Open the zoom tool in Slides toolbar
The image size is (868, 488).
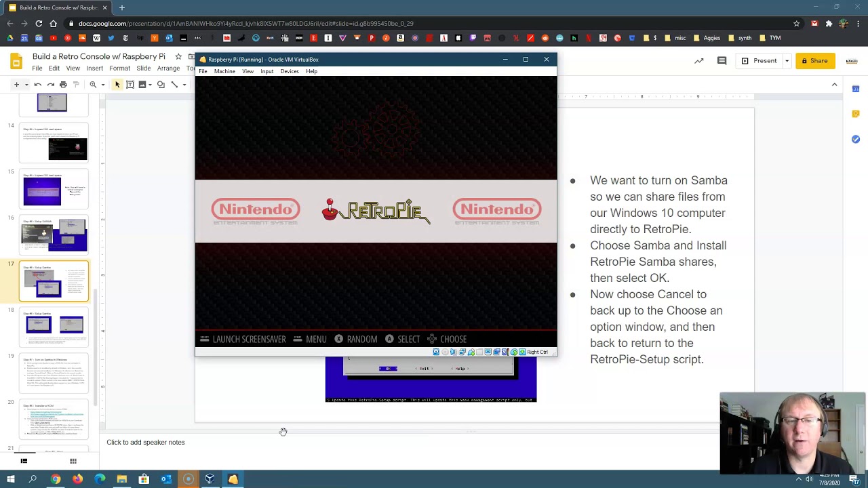pyautogui.click(x=93, y=85)
